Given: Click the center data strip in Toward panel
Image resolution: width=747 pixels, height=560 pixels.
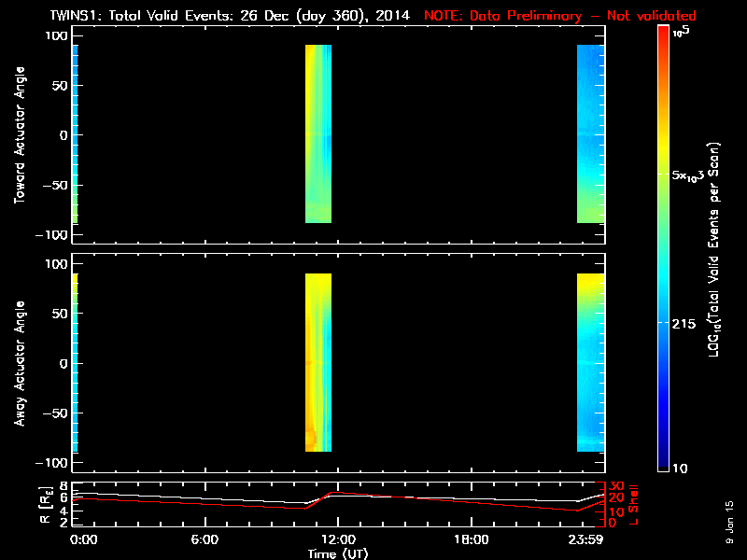Looking at the screenshot, I should coord(318,134).
